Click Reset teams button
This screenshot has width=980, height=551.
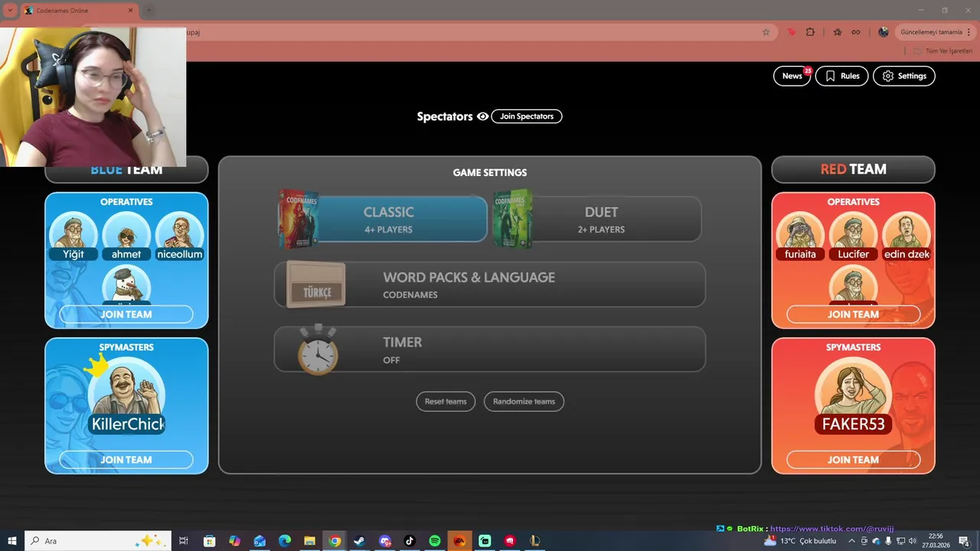(446, 401)
